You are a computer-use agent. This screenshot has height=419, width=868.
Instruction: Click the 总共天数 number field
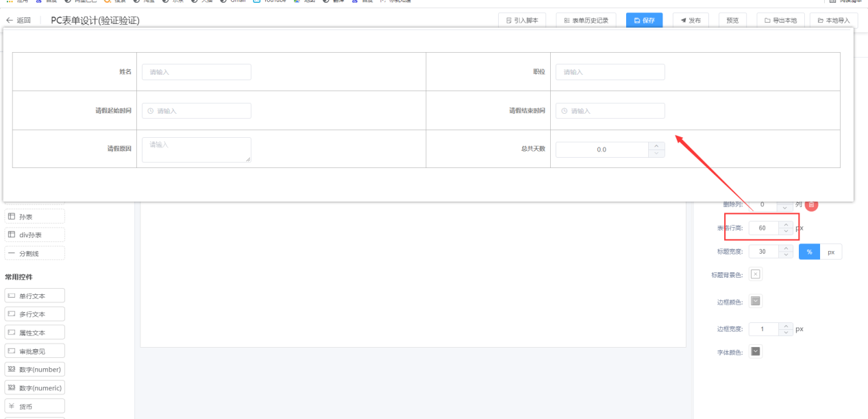point(602,149)
